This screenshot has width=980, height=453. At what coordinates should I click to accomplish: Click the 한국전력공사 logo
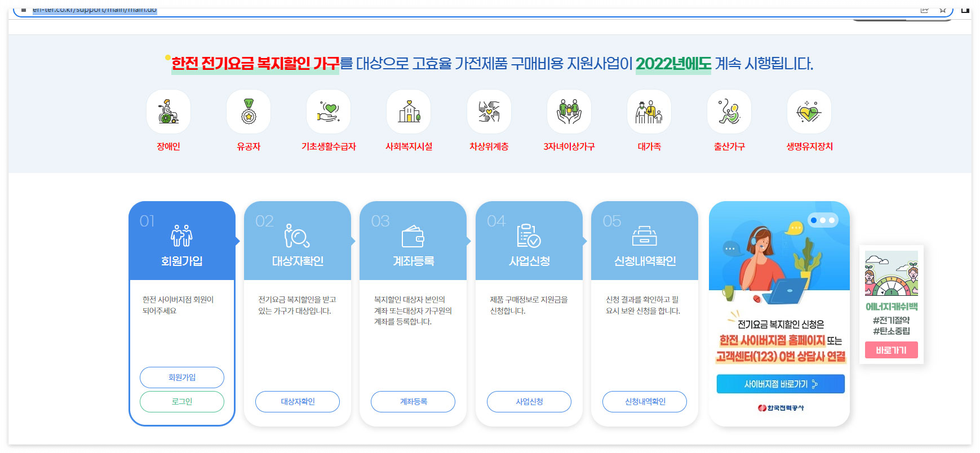point(781,408)
